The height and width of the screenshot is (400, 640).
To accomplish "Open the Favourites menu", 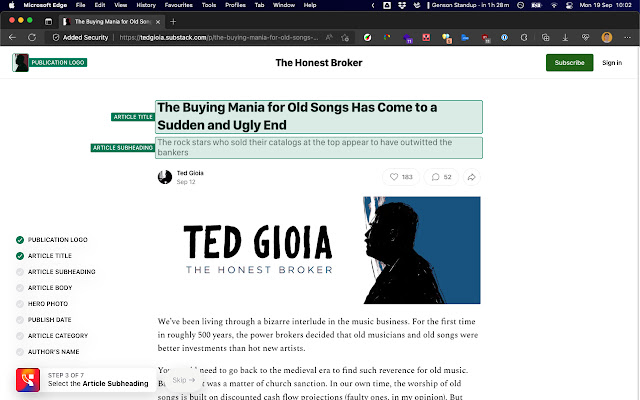I will click(x=179, y=5).
